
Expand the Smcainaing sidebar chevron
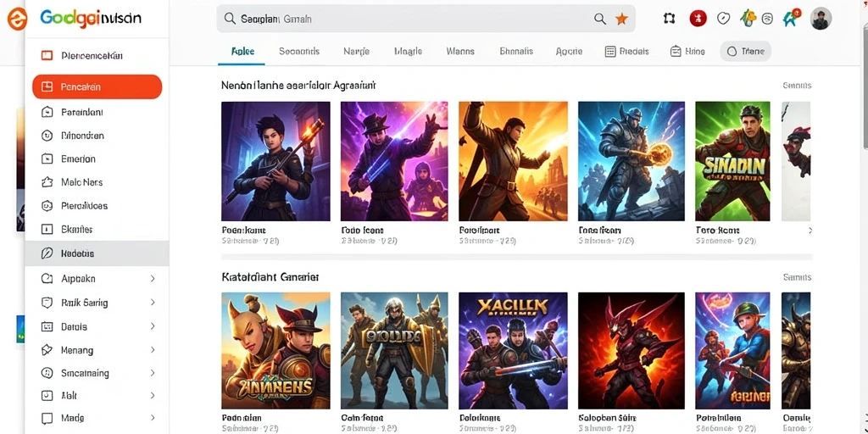click(x=153, y=373)
